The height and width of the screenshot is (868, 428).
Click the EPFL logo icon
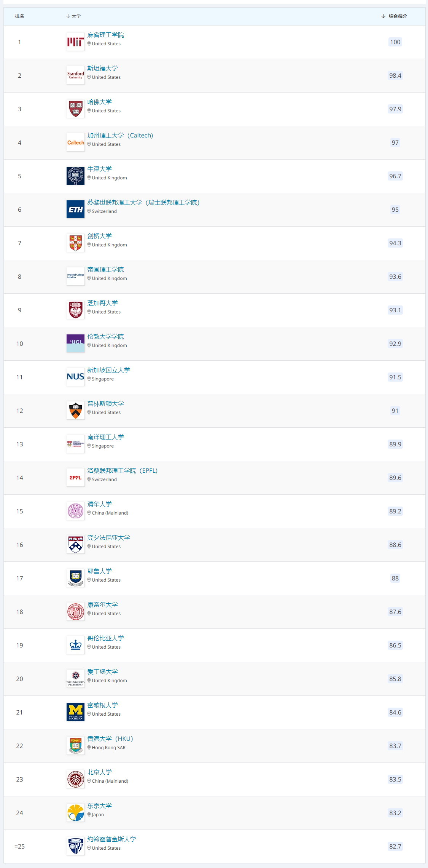[x=75, y=478]
